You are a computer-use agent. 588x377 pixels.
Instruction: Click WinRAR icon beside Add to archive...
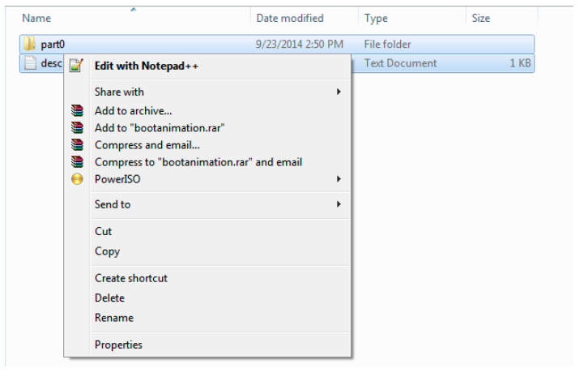pos(77,110)
